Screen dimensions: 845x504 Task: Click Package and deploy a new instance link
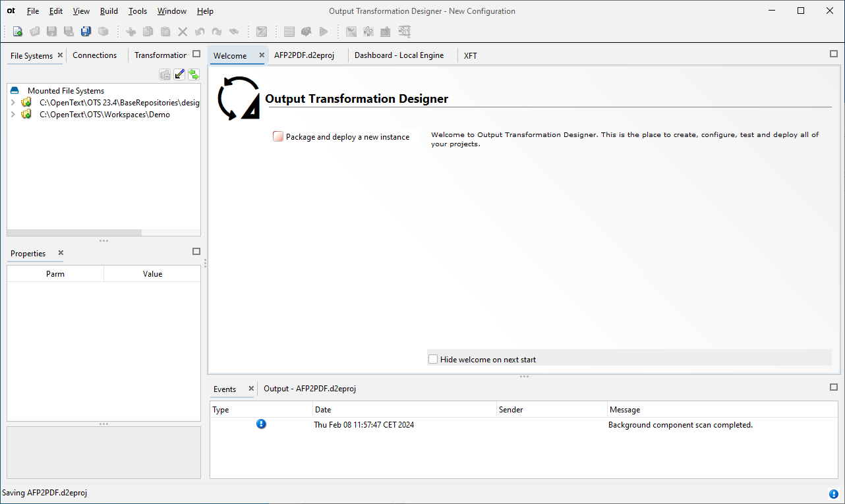coord(347,137)
